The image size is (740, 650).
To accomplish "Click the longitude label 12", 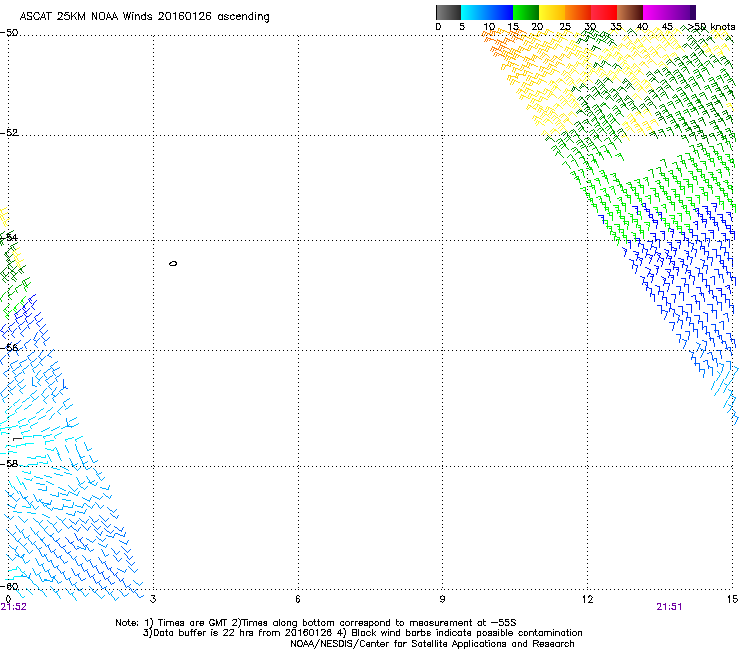I will click(587, 599).
